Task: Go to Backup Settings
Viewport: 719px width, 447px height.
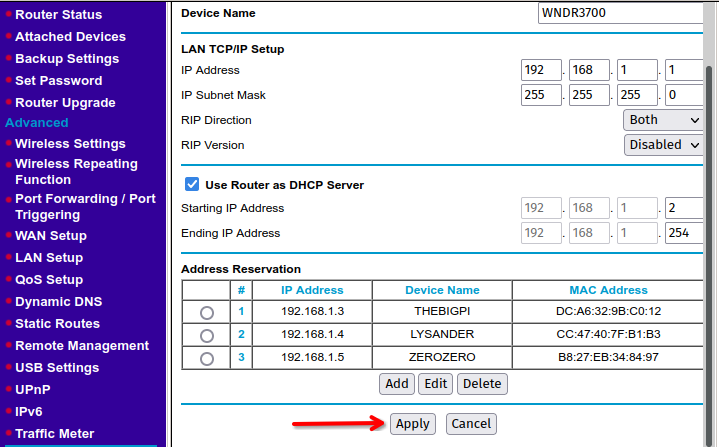Action: pos(67,59)
